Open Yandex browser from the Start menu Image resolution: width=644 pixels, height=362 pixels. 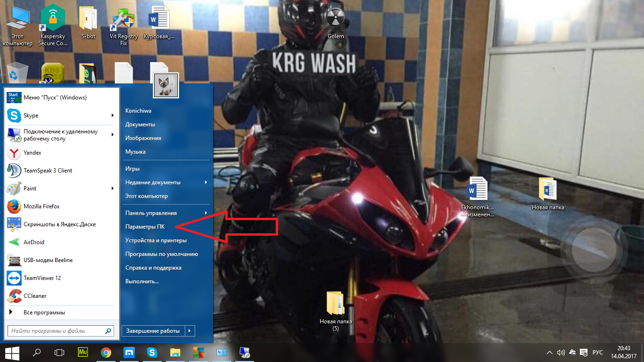61,153
